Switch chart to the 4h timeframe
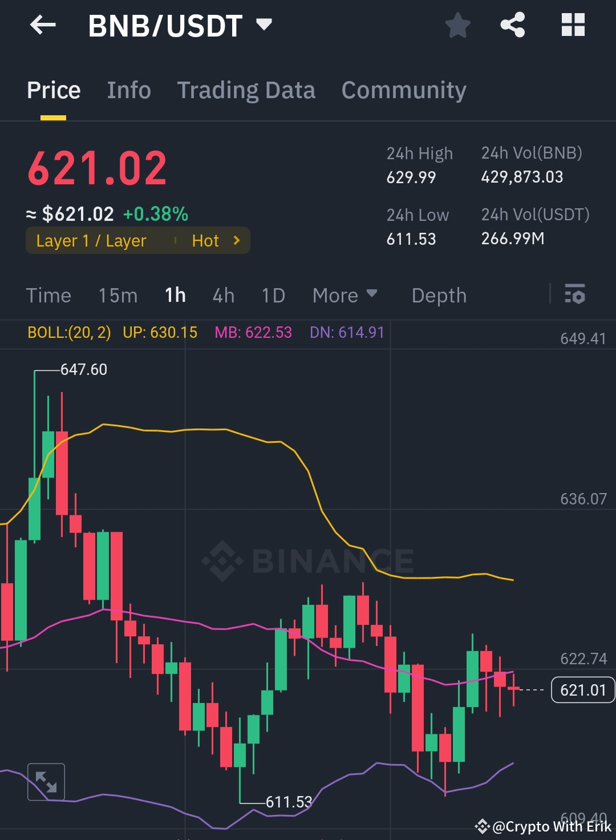The width and height of the screenshot is (616, 840). pyautogui.click(x=223, y=295)
